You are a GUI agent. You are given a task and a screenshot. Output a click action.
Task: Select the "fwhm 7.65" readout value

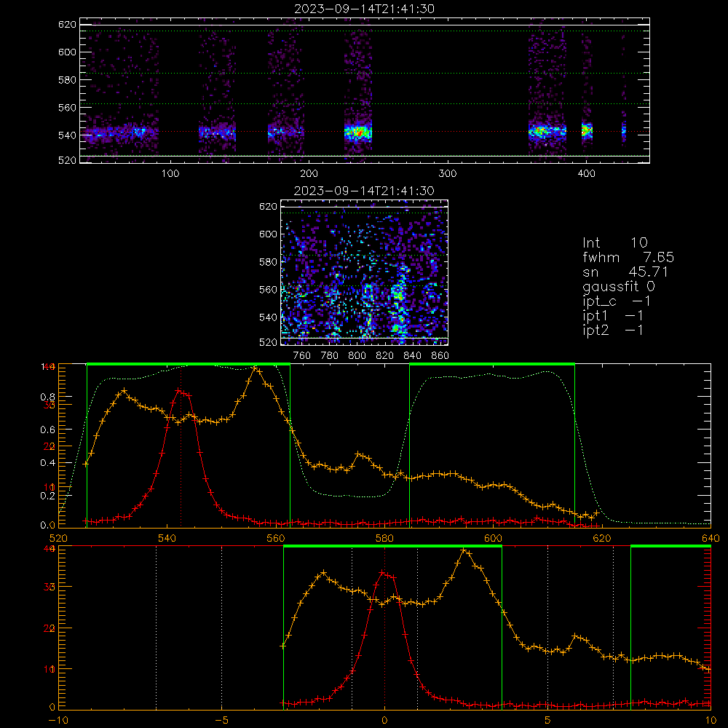(628, 257)
